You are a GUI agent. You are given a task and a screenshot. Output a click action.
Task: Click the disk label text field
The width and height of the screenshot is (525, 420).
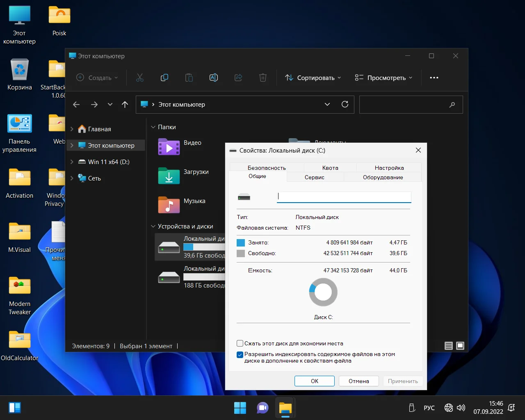(344, 197)
